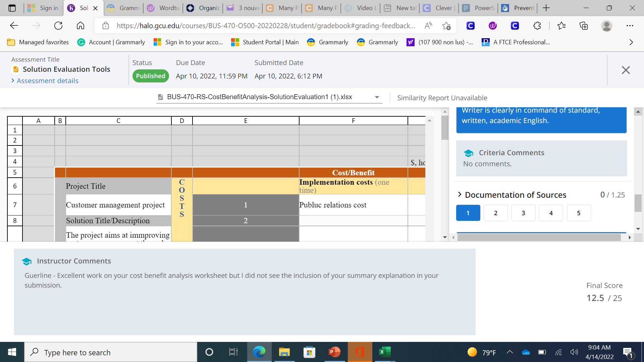Open Office app on taskbar

click(x=360, y=352)
